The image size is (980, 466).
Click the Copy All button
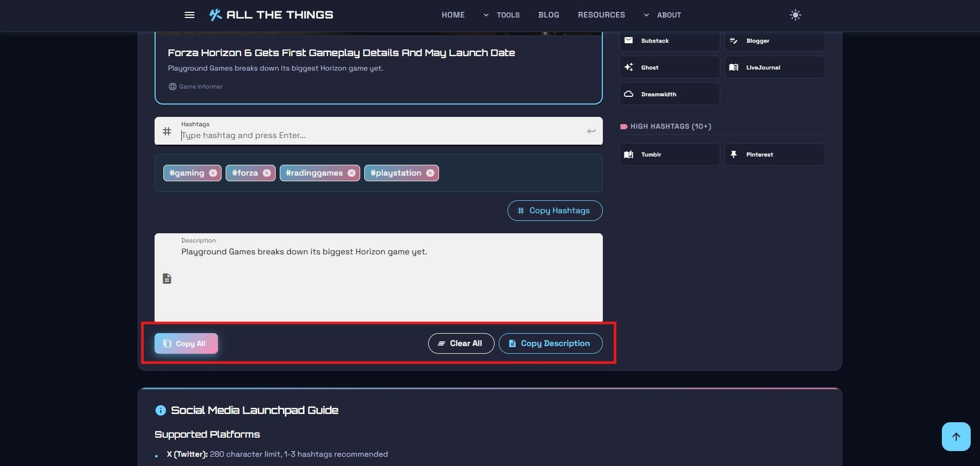[x=185, y=343]
